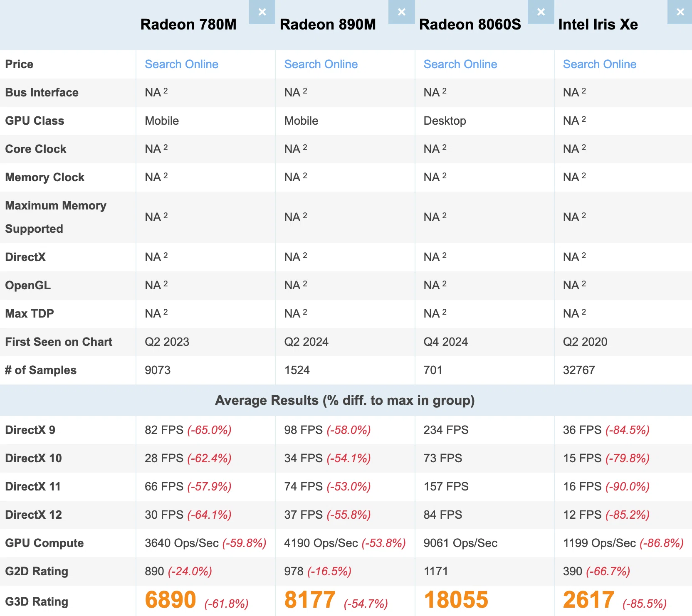Click the 9073 samples value
The width and height of the screenshot is (692, 616).
point(158,370)
